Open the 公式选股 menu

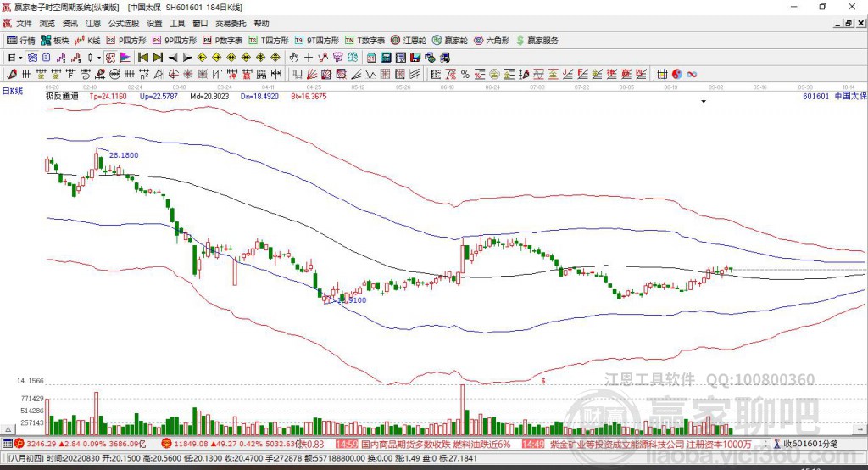tap(124, 23)
